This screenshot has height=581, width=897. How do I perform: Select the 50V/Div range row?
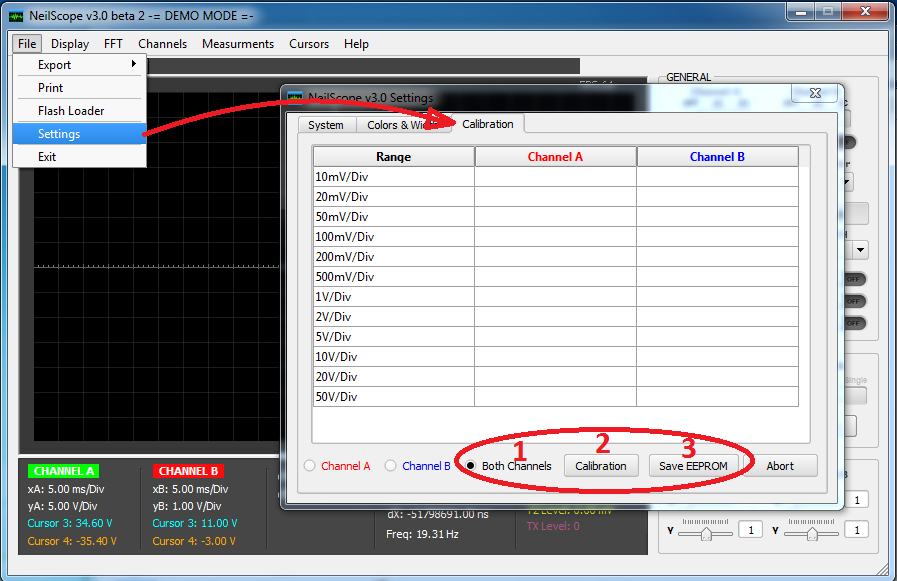[x=555, y=397]
